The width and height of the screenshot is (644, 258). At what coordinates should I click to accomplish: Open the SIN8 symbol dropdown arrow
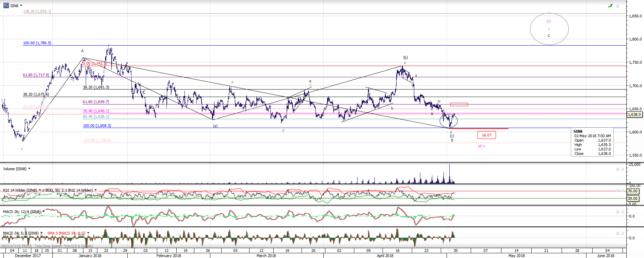point(21,6)
